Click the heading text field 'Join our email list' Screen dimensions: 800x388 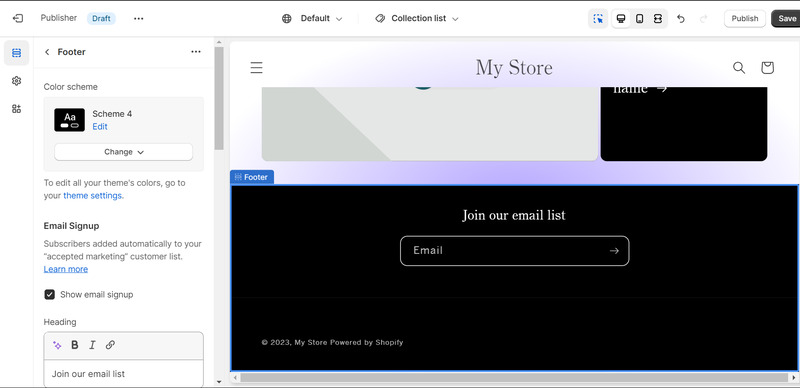tap(123, 374)
